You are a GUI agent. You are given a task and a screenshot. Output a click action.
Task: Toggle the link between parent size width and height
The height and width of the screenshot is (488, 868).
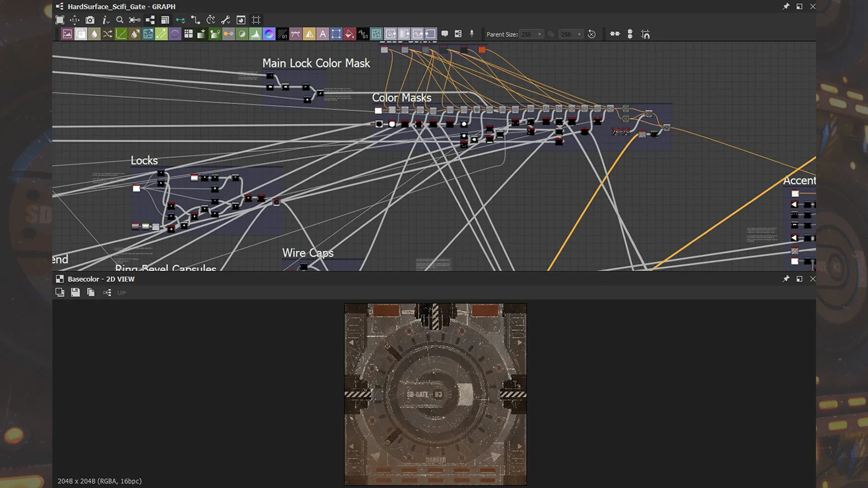[x=551, y=34]
